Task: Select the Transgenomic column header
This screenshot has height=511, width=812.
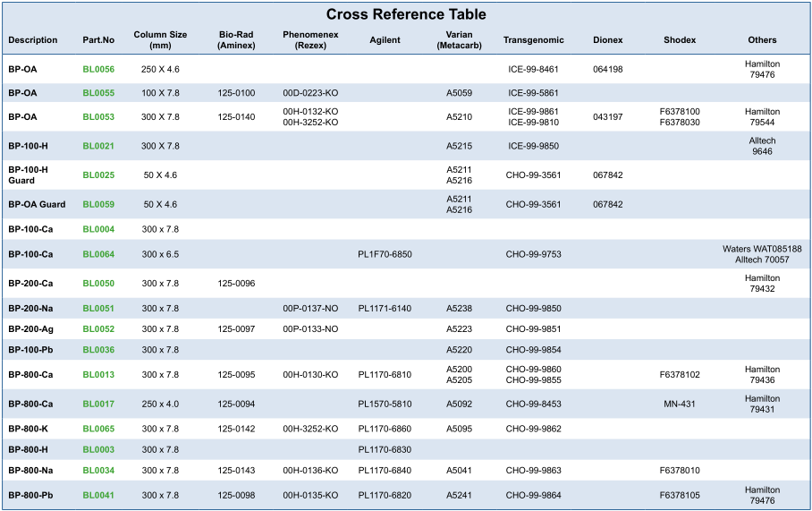Action: point(533,40)
